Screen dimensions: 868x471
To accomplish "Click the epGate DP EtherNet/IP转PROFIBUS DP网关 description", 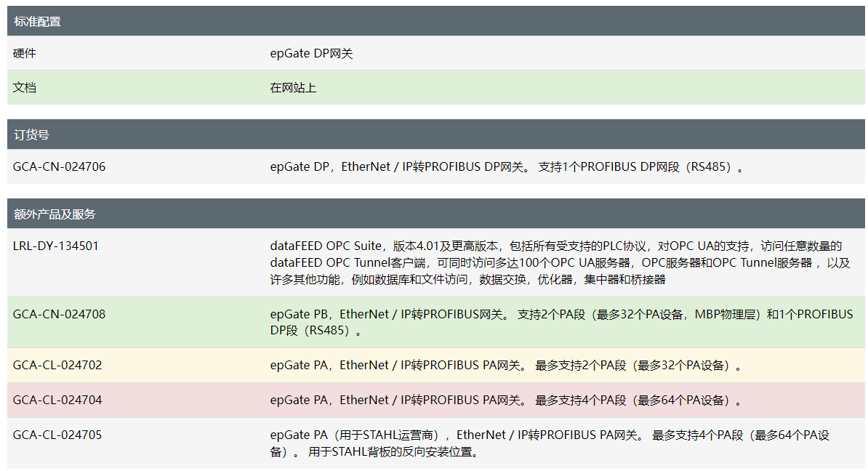I will pos(507,166).
